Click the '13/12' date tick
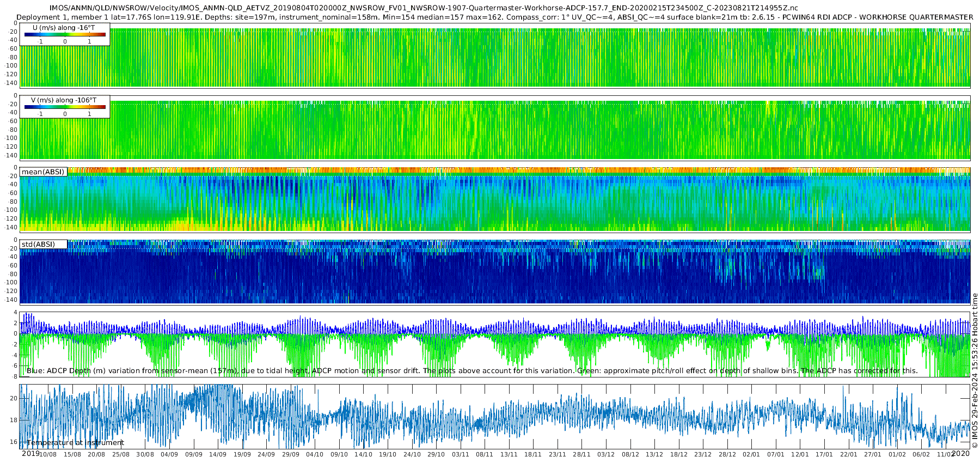Screen dimensions: 980x463 click(x=654, y=454)
